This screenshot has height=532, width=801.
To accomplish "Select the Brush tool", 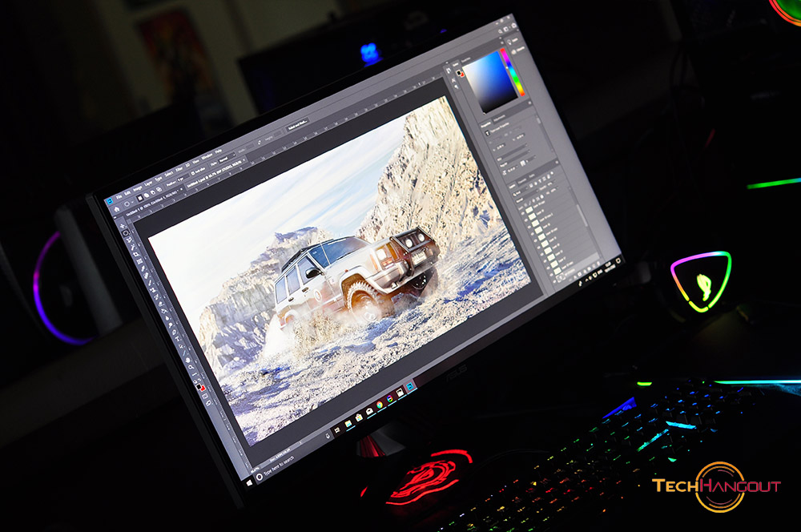I will tap(150, 283).
